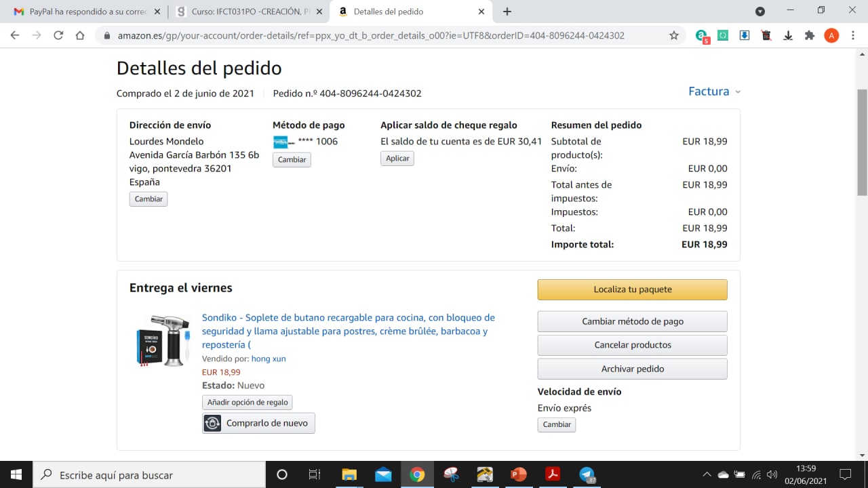Reload the page with the refresh icon

click(58, 35)
